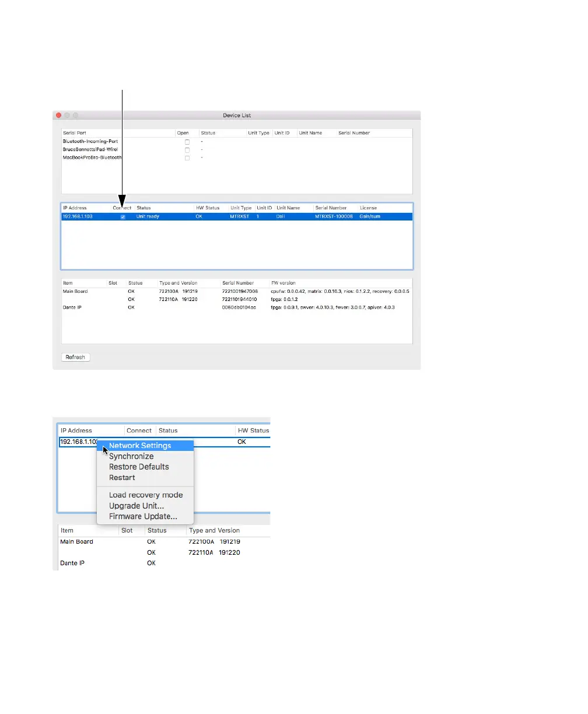588x714 pixels.
Task: Select Synchronize in the context menu
Action: [x=145, y=456]
